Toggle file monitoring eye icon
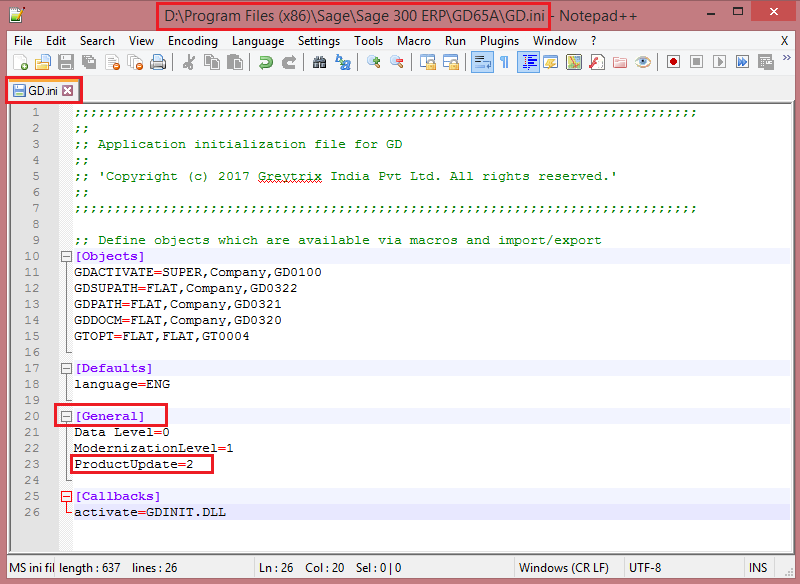Viewport: 800px width, 584px height. click(643, 62)
